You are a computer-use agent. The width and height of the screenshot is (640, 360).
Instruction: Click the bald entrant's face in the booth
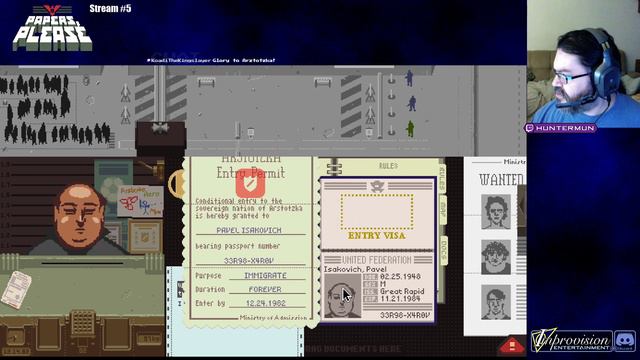tap(80, 217)
